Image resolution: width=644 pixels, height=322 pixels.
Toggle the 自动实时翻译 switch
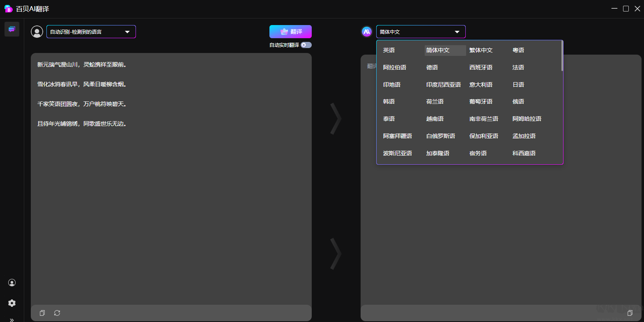[306, 45]
